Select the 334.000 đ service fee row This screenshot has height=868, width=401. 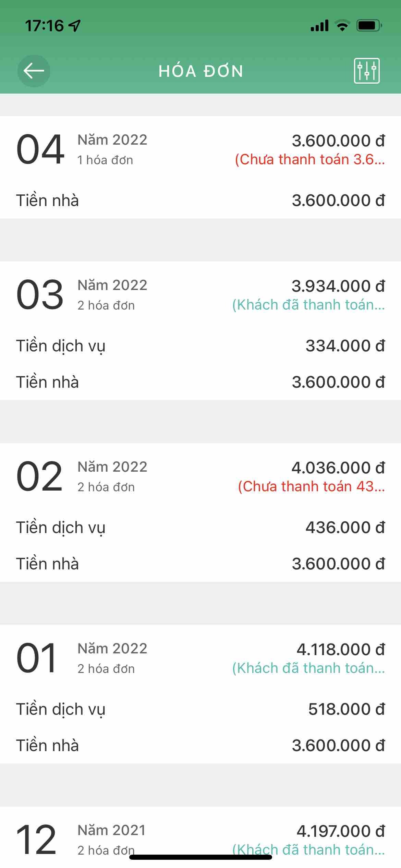pos(200,346)
